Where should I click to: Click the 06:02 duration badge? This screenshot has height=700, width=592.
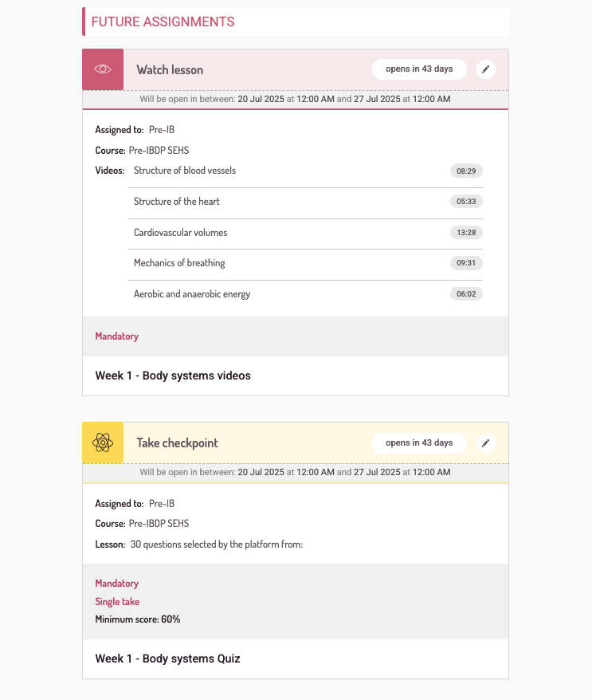click(466, 294)
